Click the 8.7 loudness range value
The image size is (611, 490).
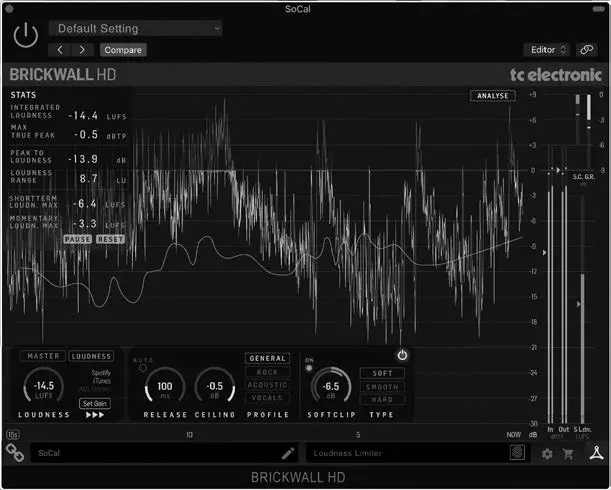(x=88, y=179)
